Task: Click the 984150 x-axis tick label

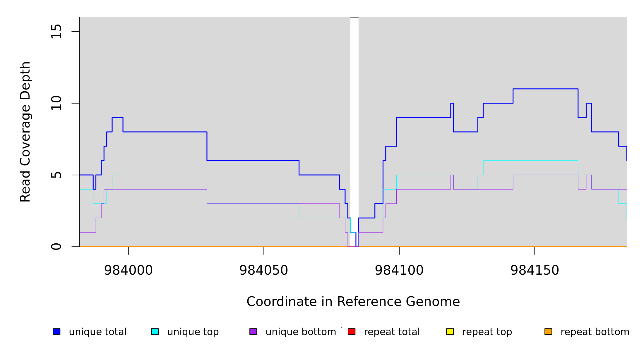Action: (x=535, y=270)
